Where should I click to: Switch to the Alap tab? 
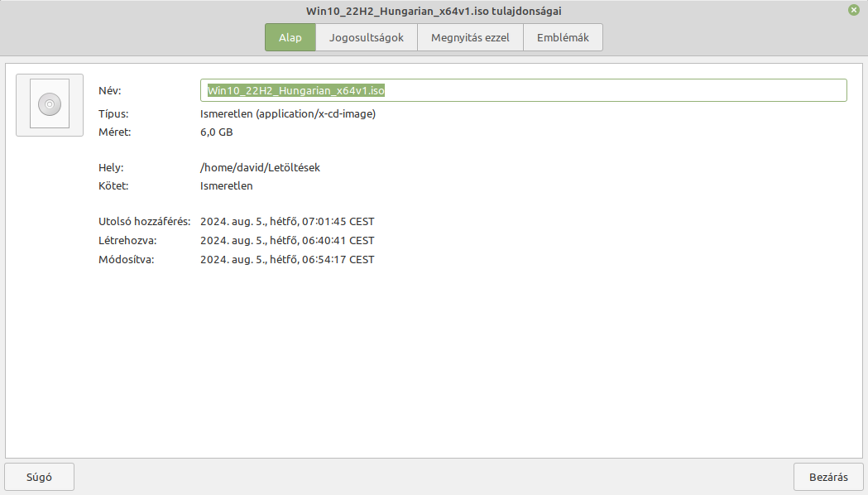pos(290,37)
